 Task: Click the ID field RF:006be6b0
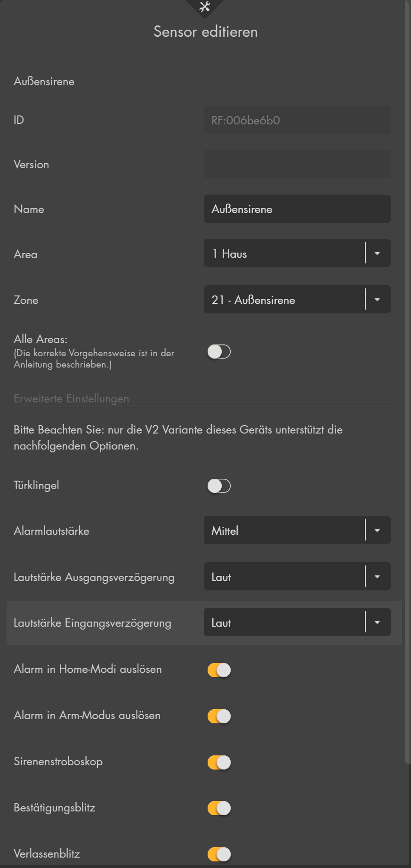tap(297, 120)
